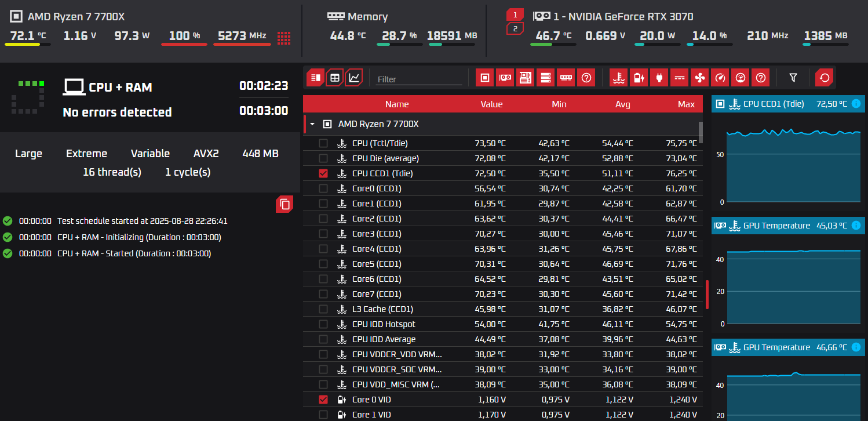Click the elapsed time 00:02:23
The image size is (868, 421).
click(x=264, y=86)
